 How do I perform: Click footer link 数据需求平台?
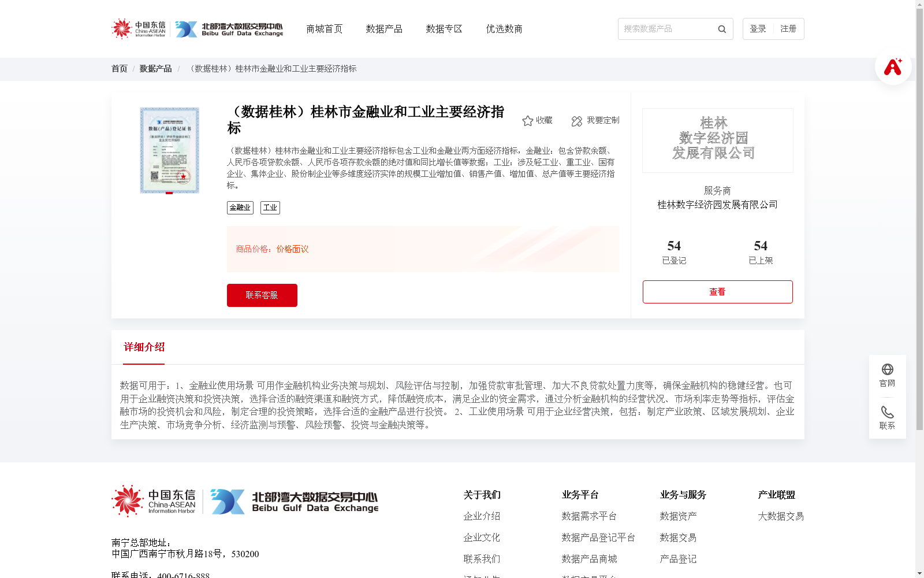[x=589, y=516]
